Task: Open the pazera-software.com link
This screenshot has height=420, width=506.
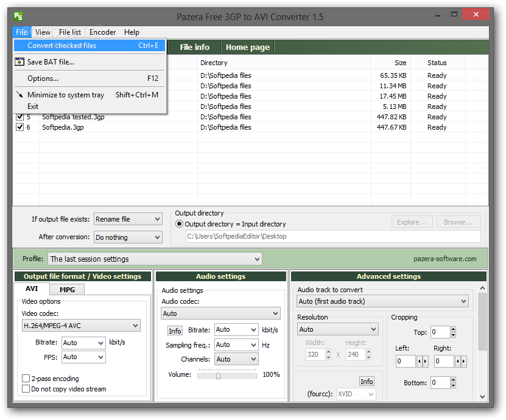Action: 445,259
